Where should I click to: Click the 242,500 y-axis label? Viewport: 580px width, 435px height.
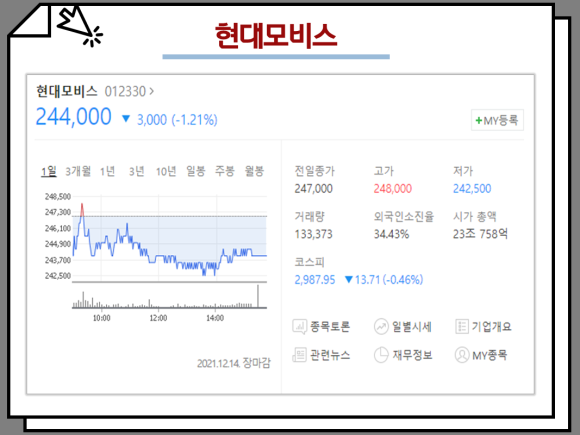point(58,276)
